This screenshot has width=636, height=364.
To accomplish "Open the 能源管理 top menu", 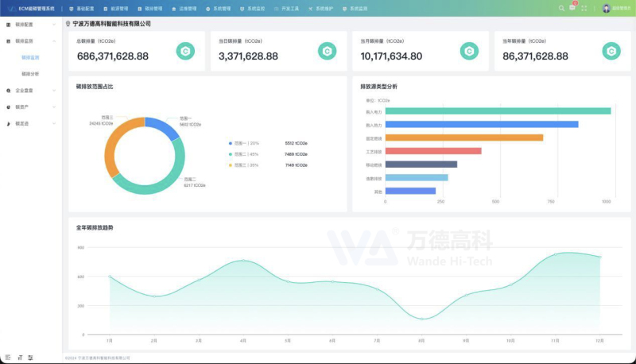I will point(115,9).
